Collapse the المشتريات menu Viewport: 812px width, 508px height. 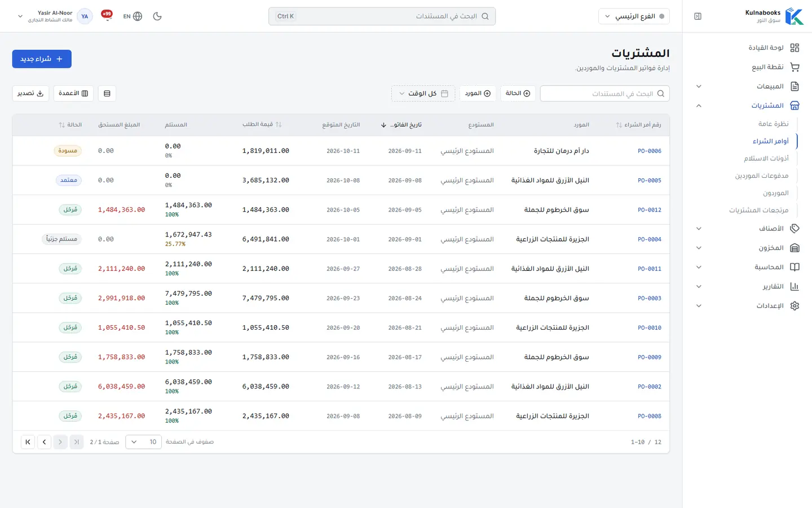(747, 106)
